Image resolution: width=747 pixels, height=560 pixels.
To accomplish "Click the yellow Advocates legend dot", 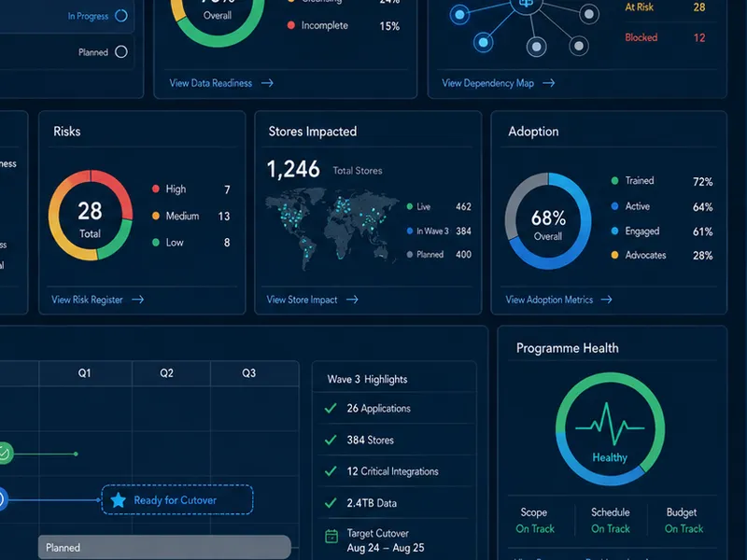I will coord(614,255).
